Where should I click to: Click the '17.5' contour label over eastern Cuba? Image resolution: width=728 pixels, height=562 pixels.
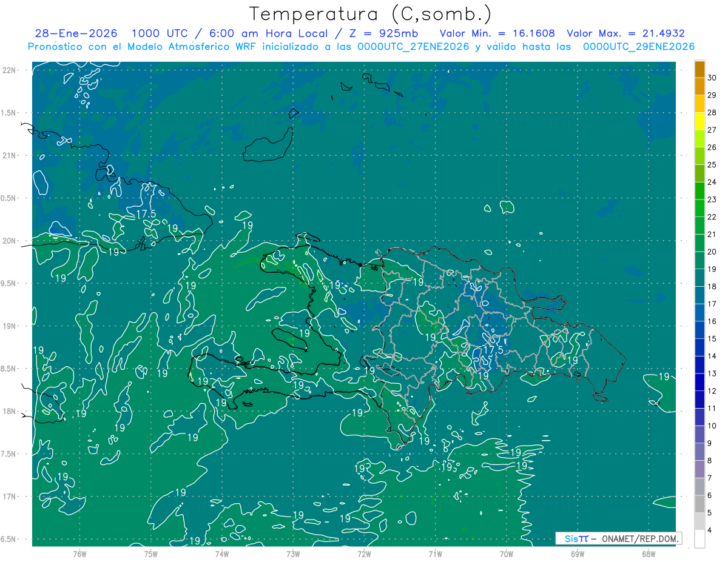(146, 214)
